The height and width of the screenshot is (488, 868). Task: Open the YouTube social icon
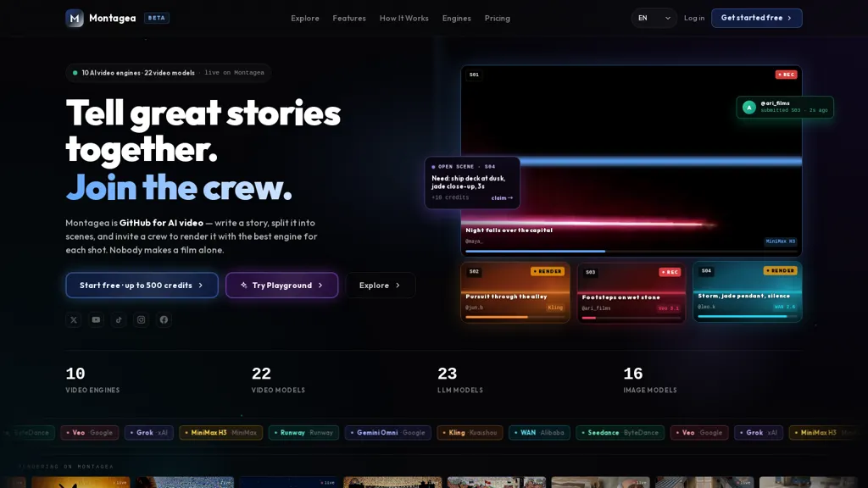click(97, 319)
